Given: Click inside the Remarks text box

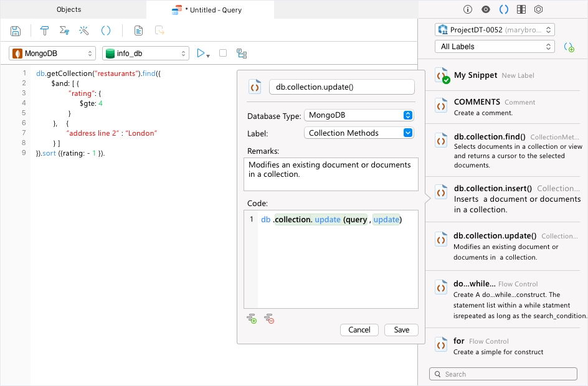Looking at the screenshot, I should 331,174.
